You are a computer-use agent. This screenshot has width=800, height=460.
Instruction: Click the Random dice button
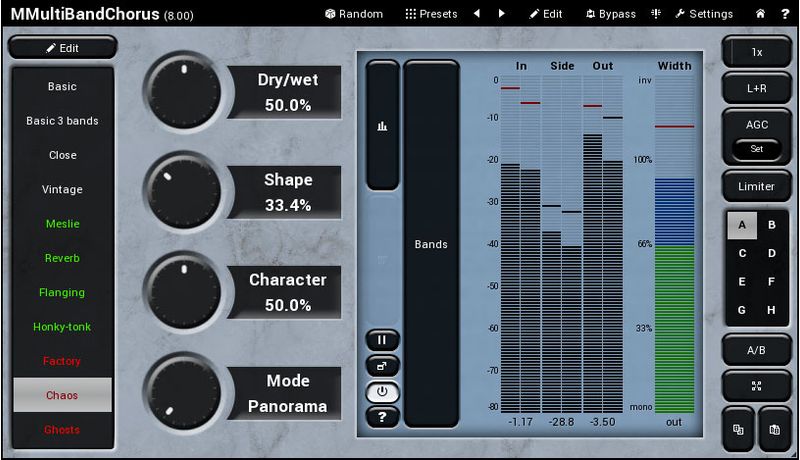[x=354, y=14]
